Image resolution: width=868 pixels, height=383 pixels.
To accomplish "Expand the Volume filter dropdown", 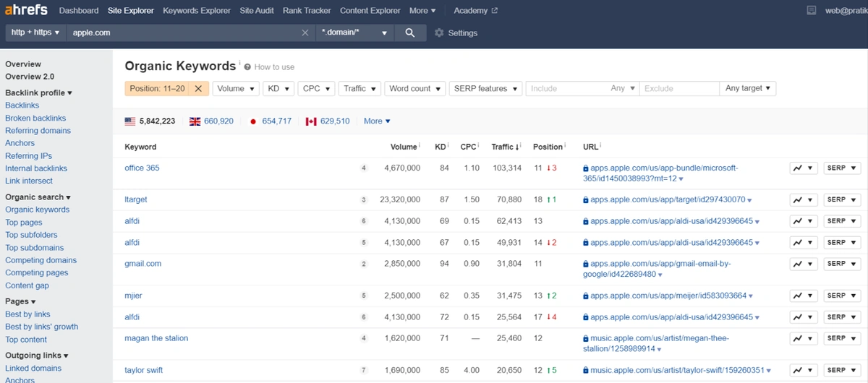I will [x=235, y=88].
